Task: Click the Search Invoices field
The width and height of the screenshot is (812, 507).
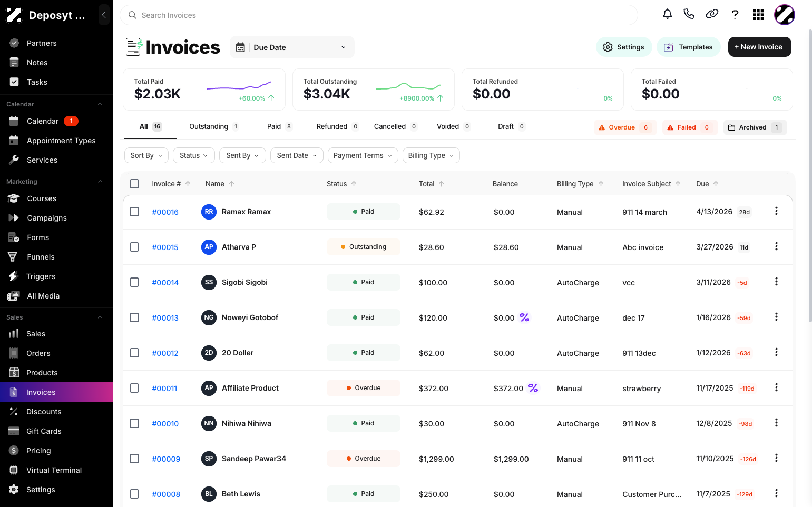Action: click(379, 15)
